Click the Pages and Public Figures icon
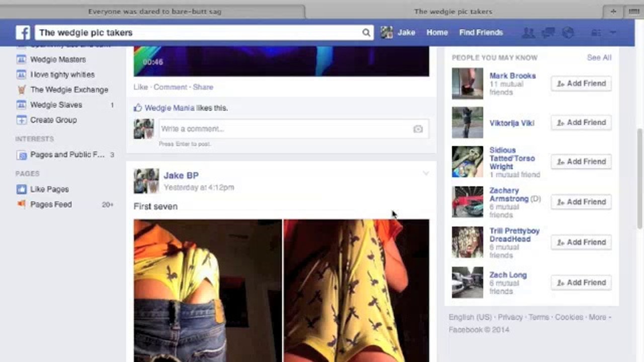The height and width of the screenshot is (362, 644). tap(22, 155)
